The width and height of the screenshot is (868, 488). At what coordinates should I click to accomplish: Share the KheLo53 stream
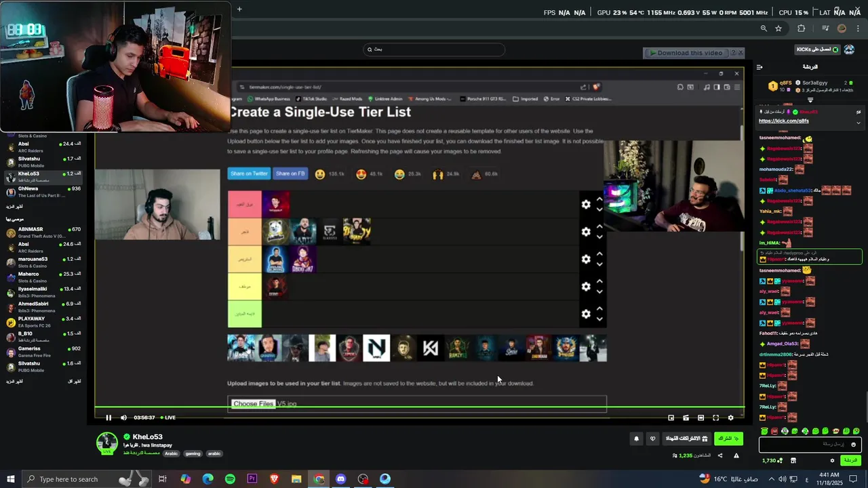point(720,455)
